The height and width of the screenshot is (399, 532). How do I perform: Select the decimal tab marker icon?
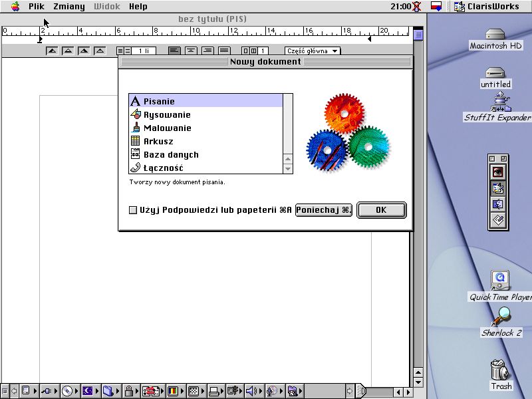tap(100, 51)
